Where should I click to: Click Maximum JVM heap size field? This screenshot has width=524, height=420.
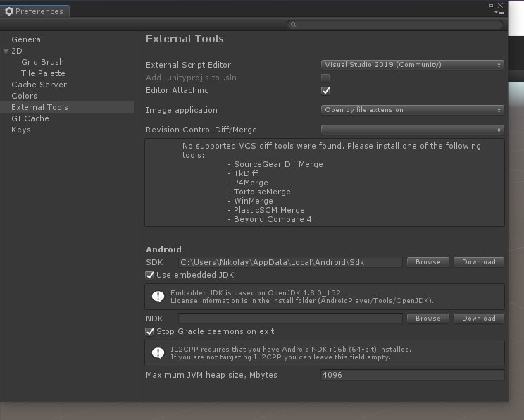tap(413, 375)
